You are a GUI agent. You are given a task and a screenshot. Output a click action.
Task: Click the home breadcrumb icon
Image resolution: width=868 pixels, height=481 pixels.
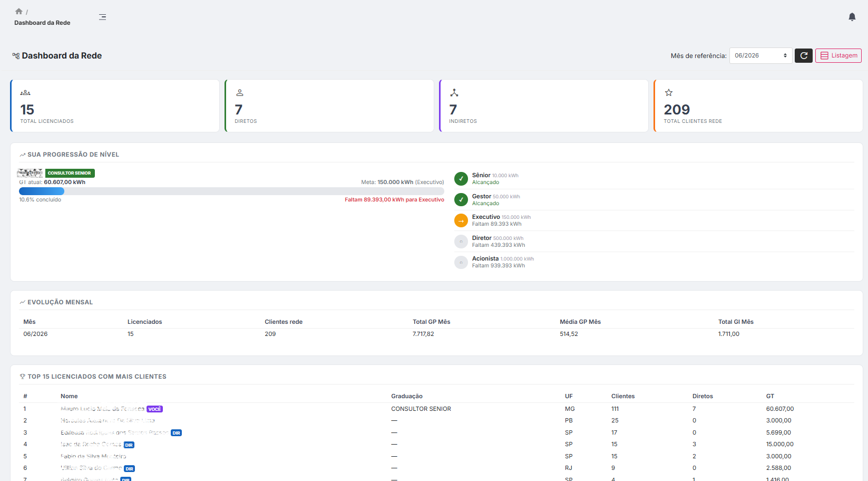[x=19, y=11]
